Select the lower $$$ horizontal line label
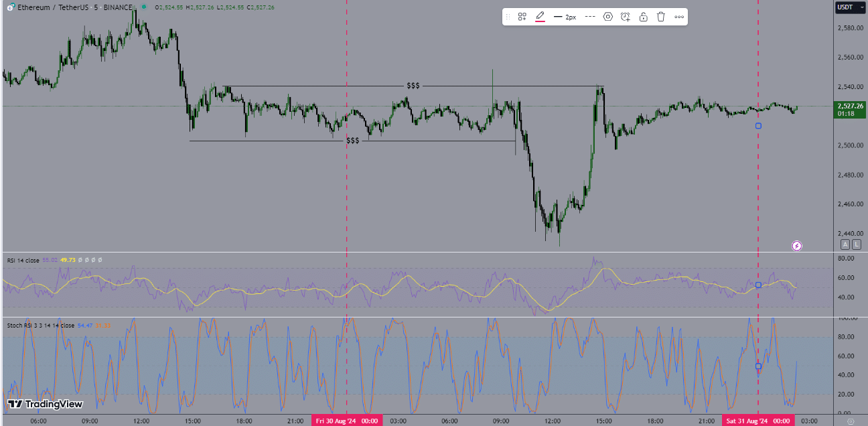This screenshot has width=868, height=426. pyautogui.click(x=353, y=141)
